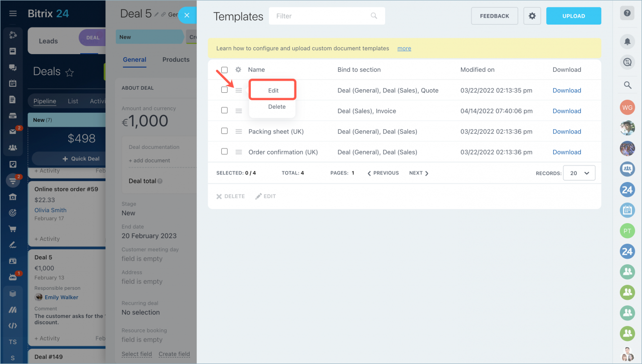Open column settings gear in table header

tap(238, 70)
